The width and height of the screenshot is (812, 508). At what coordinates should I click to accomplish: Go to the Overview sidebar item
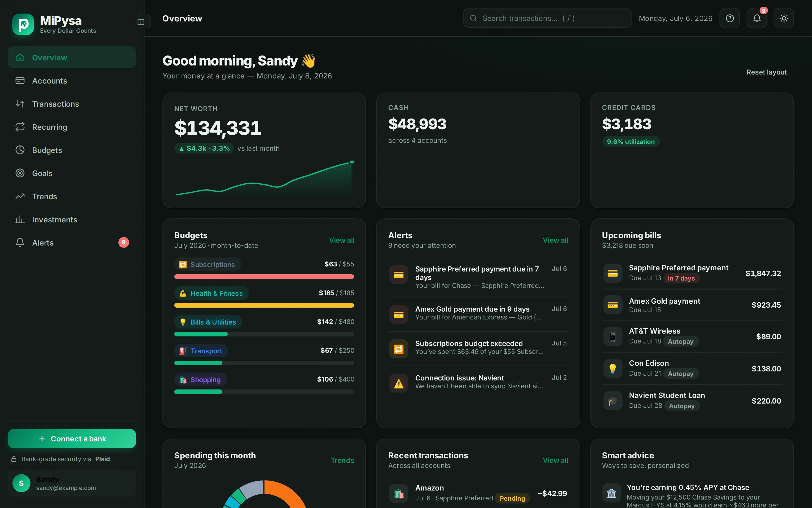click(x=72, y=58)
